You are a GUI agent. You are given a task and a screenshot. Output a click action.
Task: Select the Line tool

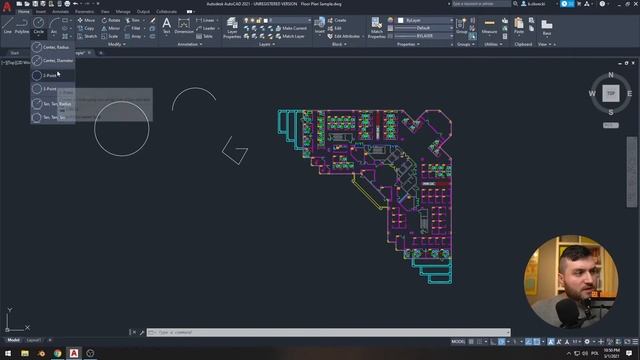[7, 25]
